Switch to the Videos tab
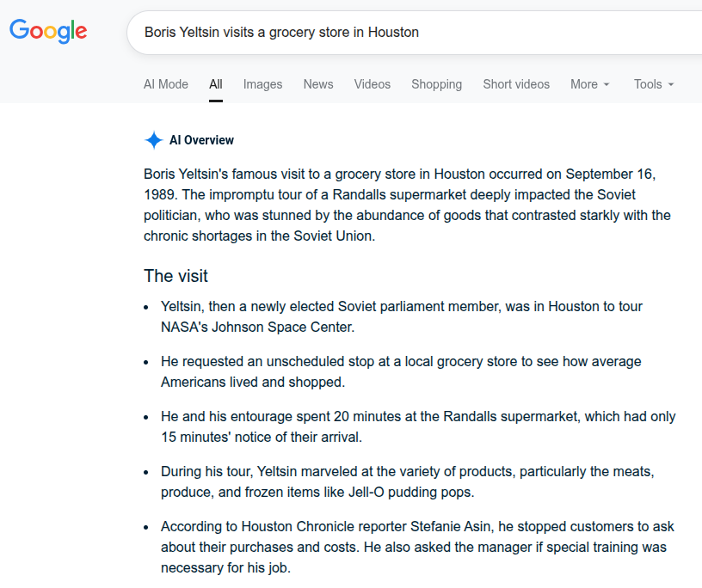The image size is (702, 588). click(x=373, y=84)
